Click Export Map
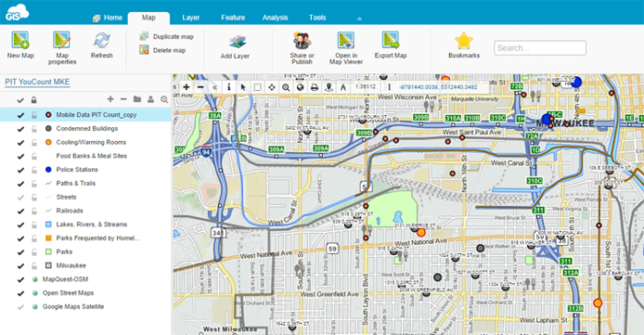The width and height of the screenshot is (644, 335). [x=390, y=45]
